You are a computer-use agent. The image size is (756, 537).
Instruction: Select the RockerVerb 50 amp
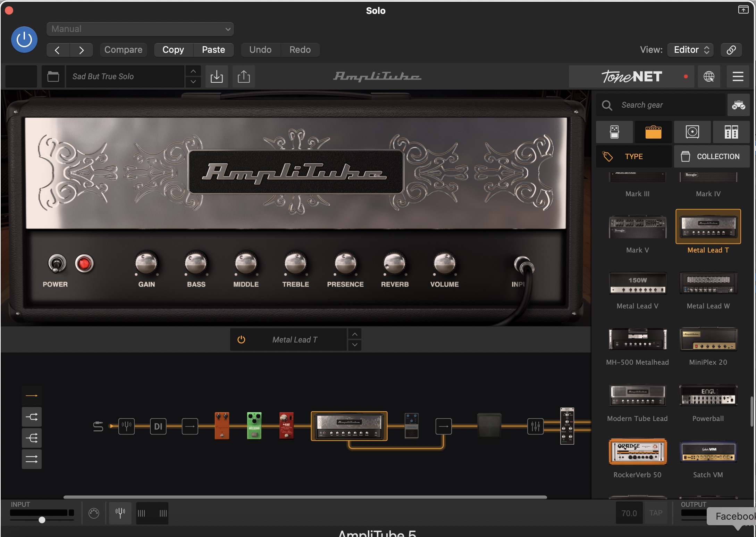(x=638, y=452)
